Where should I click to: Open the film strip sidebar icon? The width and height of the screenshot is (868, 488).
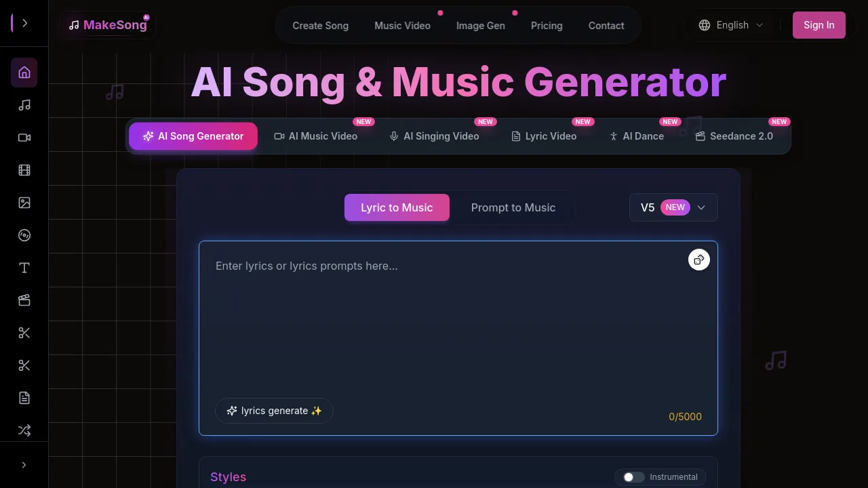(24, 170)
